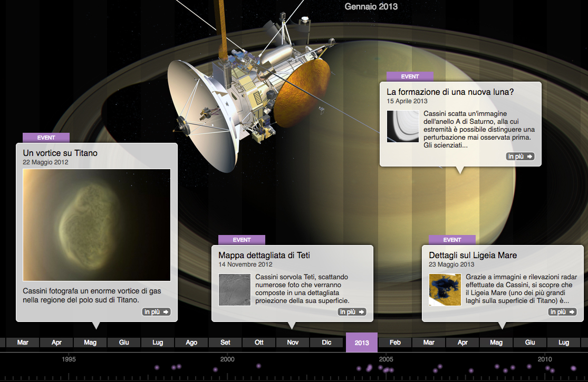Click the highlighted 2013 year marker
The image size is (588, 382).
(362, 342)
